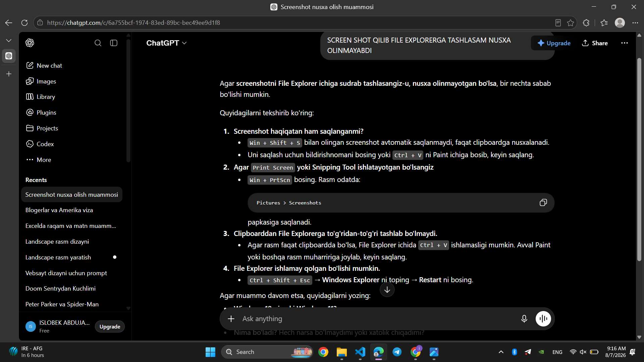Screen dimensions: 644x362
Task: Click the plus attach button in the composer
Action: pos(231,319)
